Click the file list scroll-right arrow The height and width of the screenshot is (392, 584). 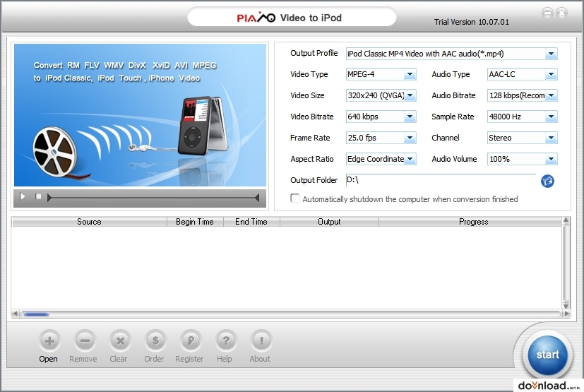[566, 314]
